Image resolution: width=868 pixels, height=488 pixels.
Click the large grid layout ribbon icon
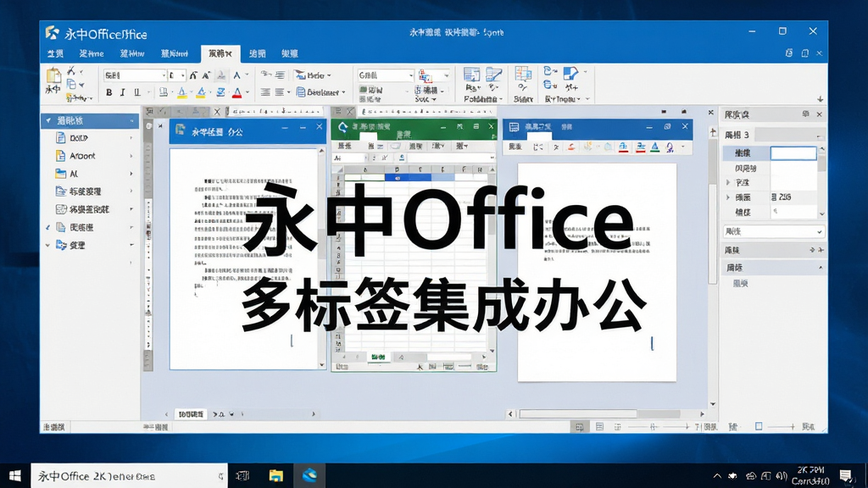pos(522,75)
